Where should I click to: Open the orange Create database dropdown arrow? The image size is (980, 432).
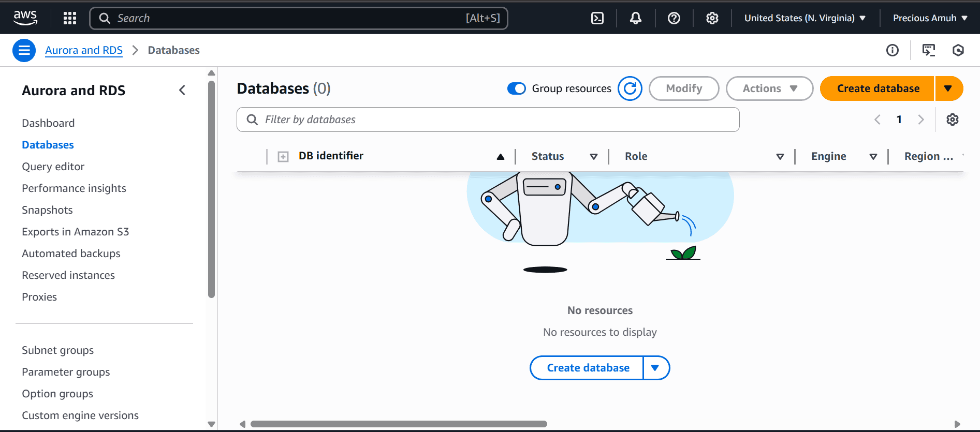(x=948, y=88)
